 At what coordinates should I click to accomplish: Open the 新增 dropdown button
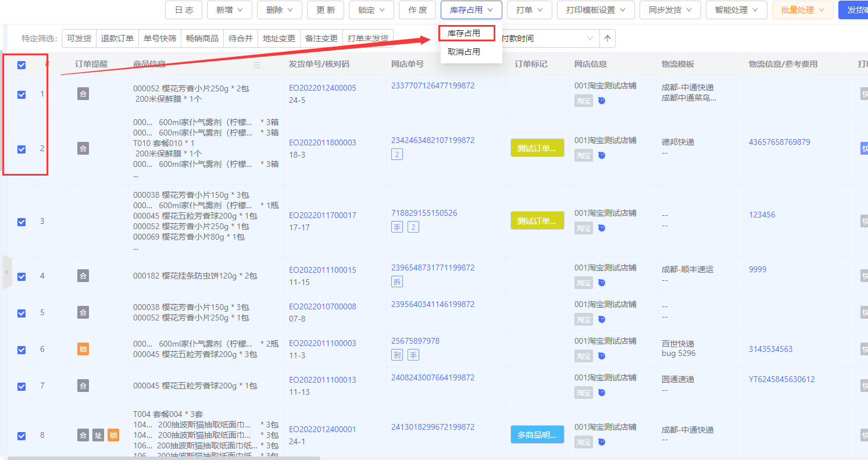230,10
